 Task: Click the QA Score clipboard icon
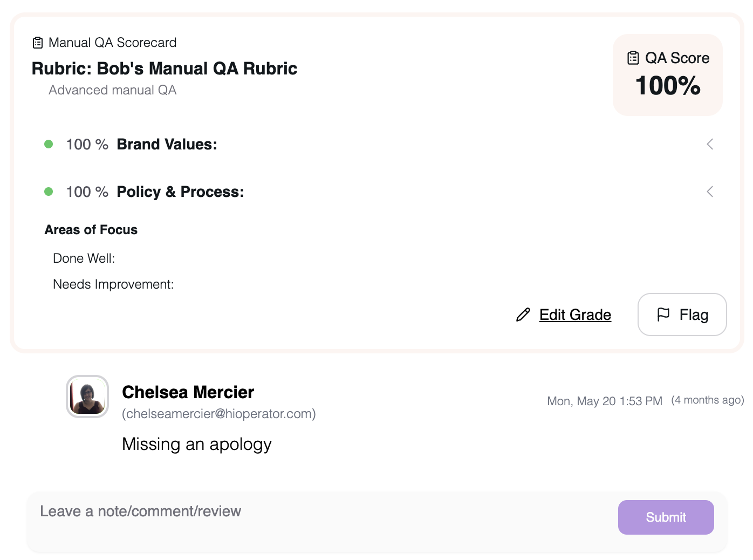tap(633, 58)
